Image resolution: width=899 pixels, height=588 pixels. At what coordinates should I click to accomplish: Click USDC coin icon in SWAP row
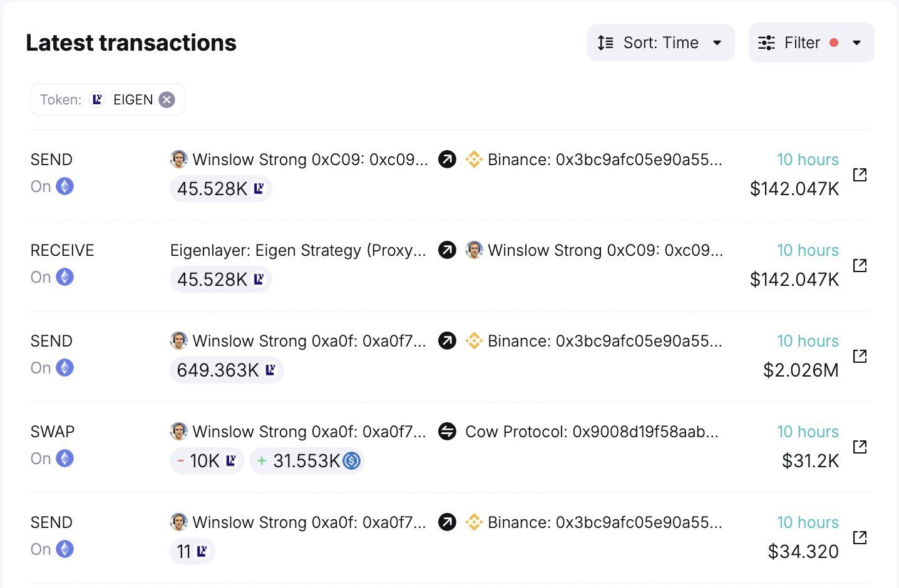coord(352,461)
